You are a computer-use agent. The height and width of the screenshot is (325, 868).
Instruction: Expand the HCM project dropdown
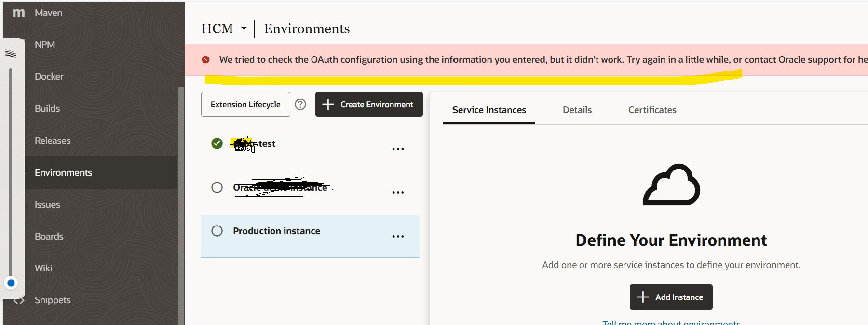[244, 28]
